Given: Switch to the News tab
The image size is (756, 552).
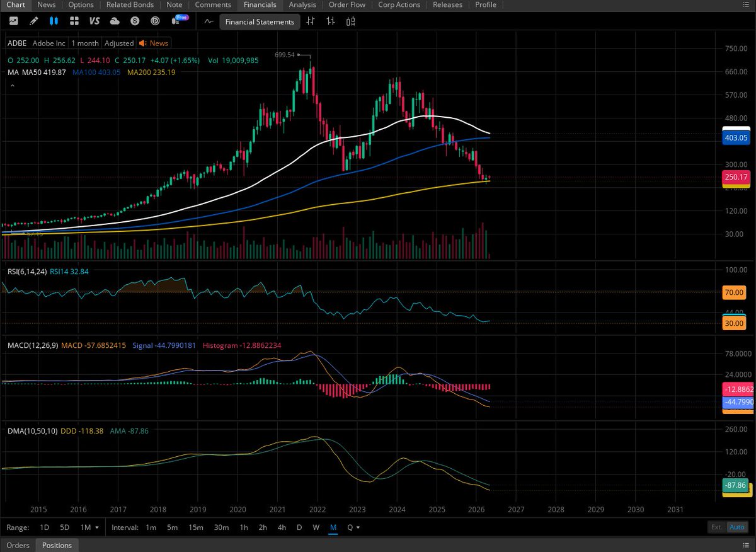Looking at the screenshot, I should coord(46,4).
